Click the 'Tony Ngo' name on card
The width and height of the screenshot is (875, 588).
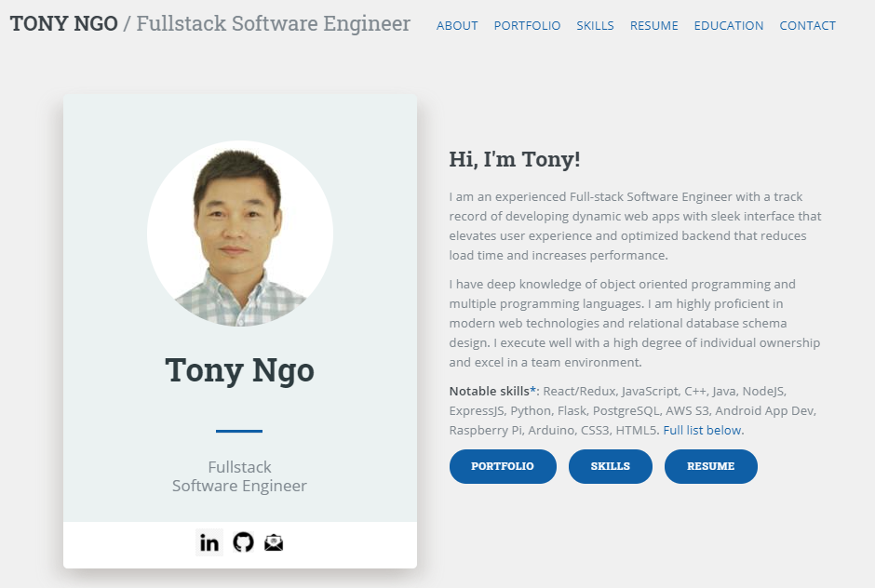pos(239,369)
